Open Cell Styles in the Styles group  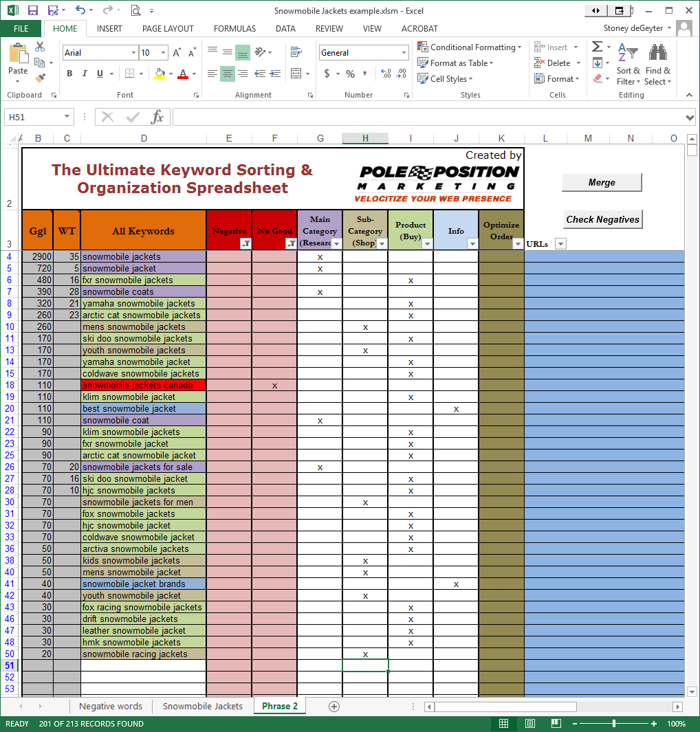pyautogui.click(x=445, y=78)
